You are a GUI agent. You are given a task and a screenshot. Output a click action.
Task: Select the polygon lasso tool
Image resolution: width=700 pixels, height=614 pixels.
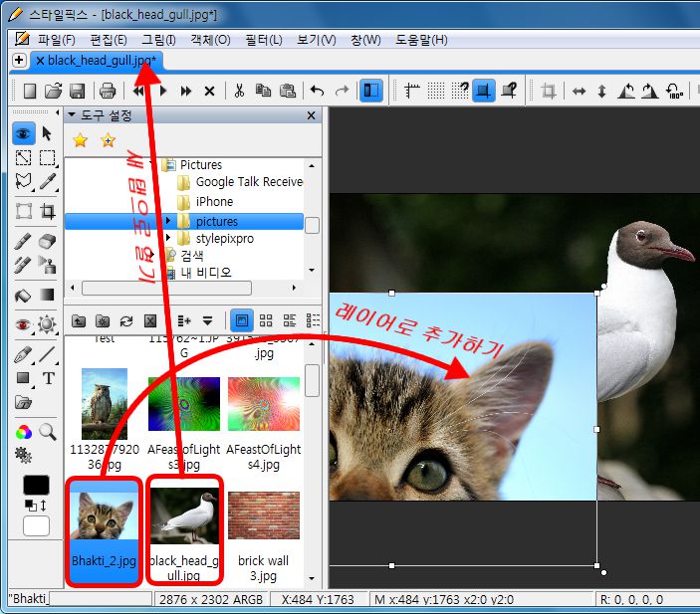[x=23, y=181]
